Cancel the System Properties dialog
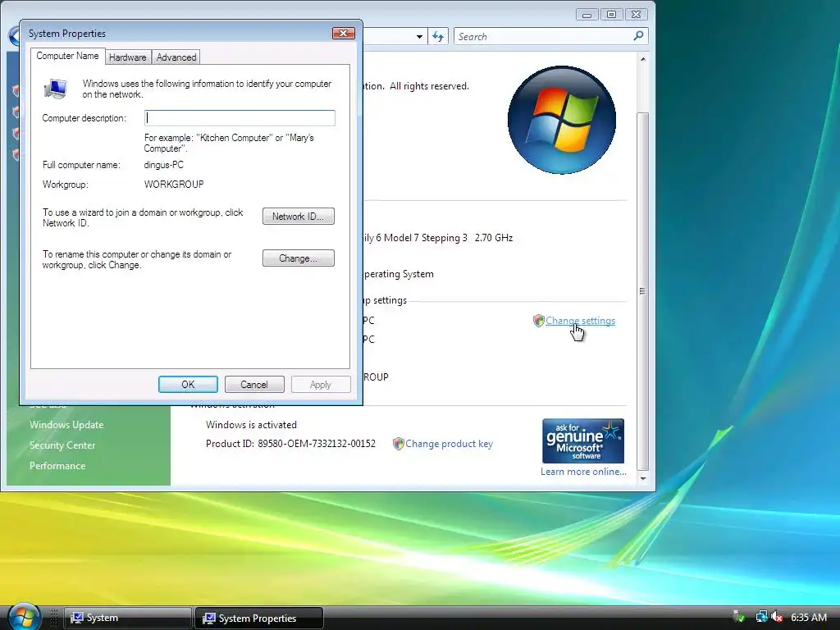The height and width of the screenshot is (630, 840). (x=254, y=385)
